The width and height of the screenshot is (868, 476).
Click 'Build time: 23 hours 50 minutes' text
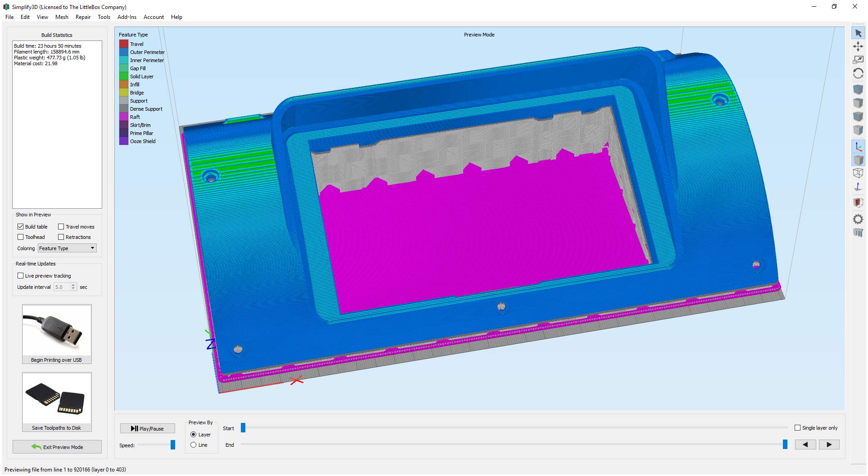[48, 46]
